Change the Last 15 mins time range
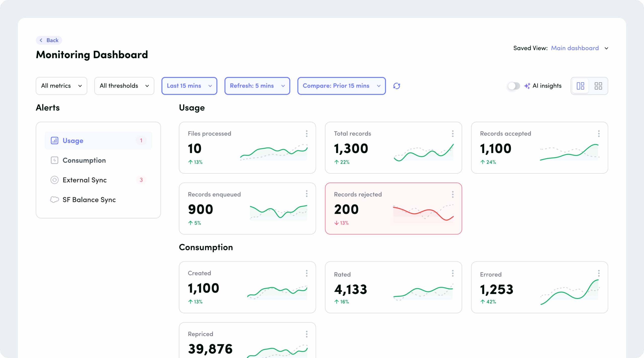This screenshot has height=358, width=644. 189,86
